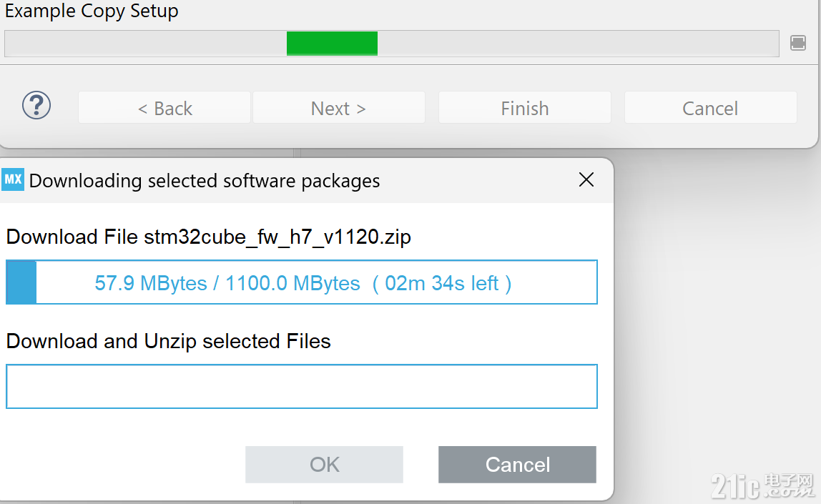Click the STM32CubeMX MX logo icon
This screenshot has width=821, height=504.
[13, 179]
